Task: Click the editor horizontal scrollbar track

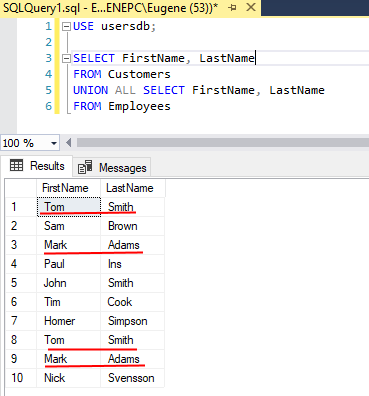Action: click(223, 143)
